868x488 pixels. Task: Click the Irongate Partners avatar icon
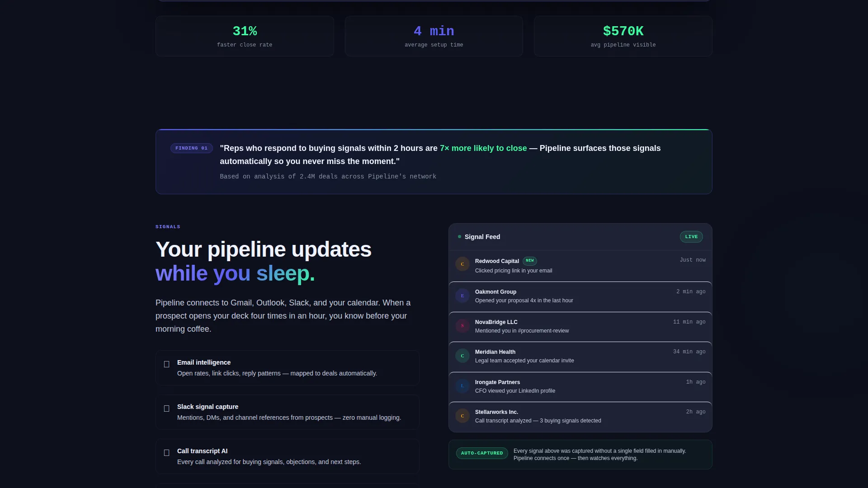point(462,386)
